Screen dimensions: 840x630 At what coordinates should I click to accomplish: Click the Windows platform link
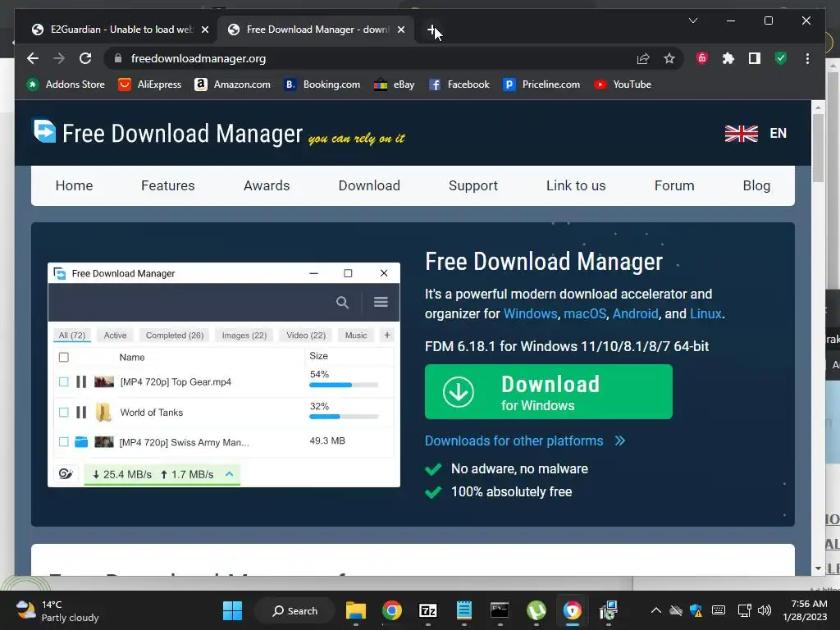(x=531, y=313)
